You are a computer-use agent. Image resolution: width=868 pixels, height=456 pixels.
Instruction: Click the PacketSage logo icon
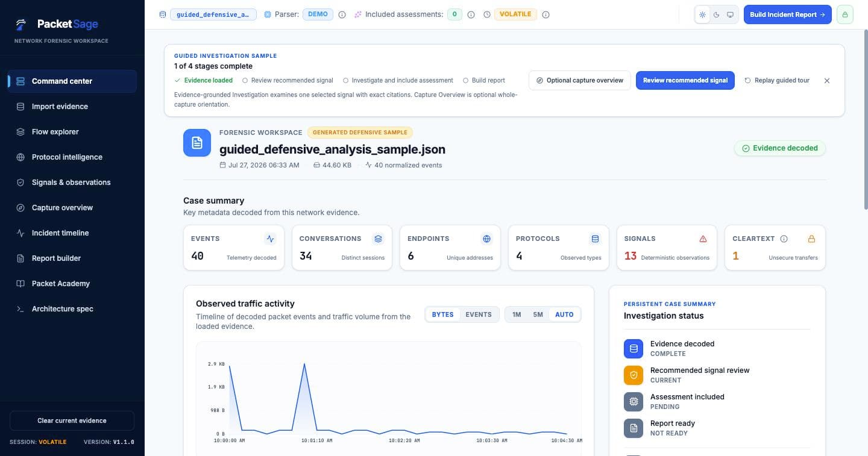pos(21,24)
